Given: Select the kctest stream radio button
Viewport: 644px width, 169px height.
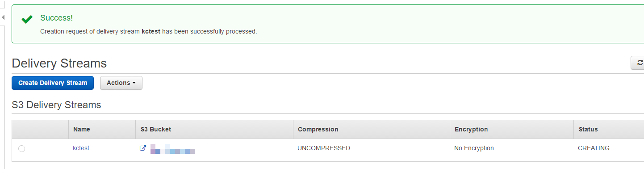Looking at the screenshot, I should (21, 148).
